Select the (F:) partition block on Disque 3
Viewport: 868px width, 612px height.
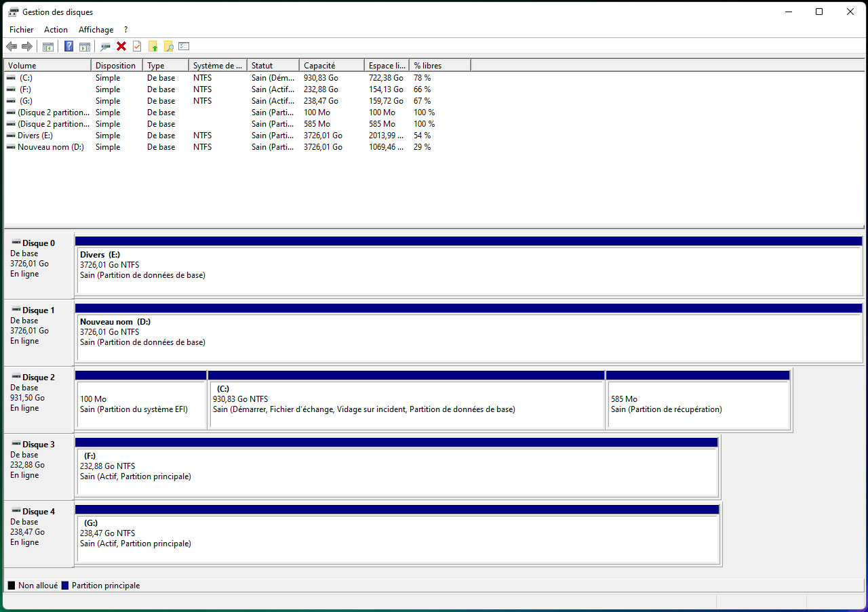tap(397, 467)
